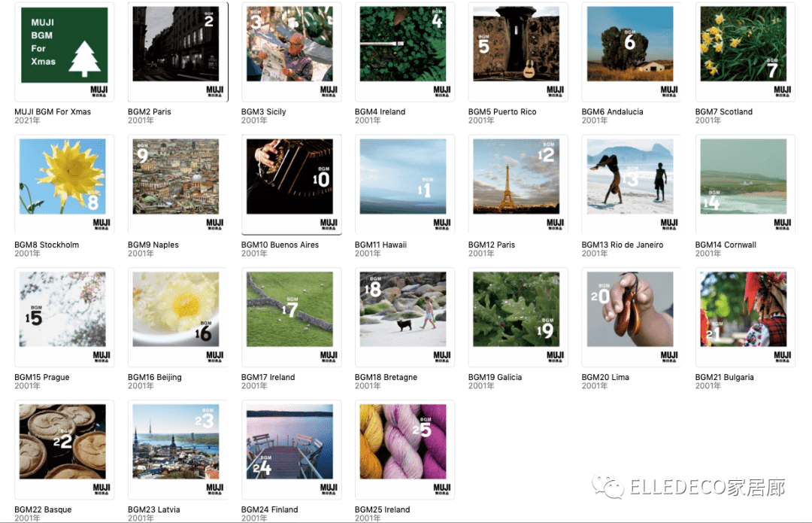Open the BGM20 Lima castanets album cover
Viewport: 812px width, 523px height.
(x=632, y=318)
